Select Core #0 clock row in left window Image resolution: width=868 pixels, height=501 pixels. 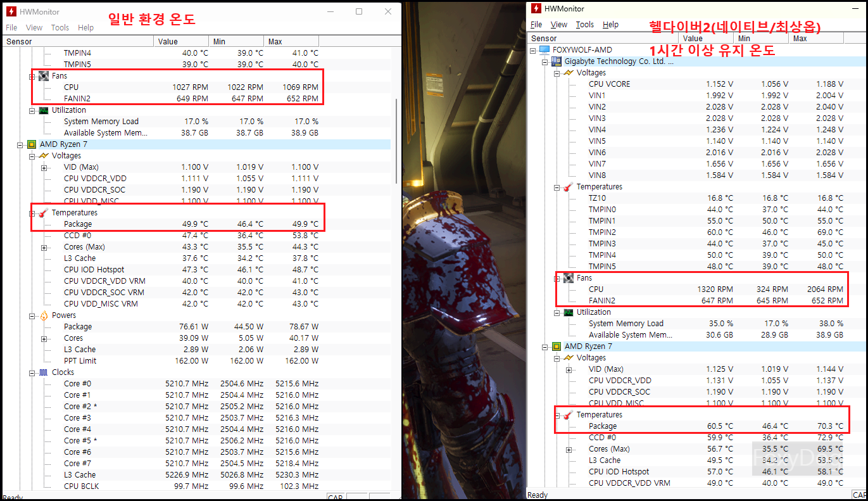tap(196, 384)
